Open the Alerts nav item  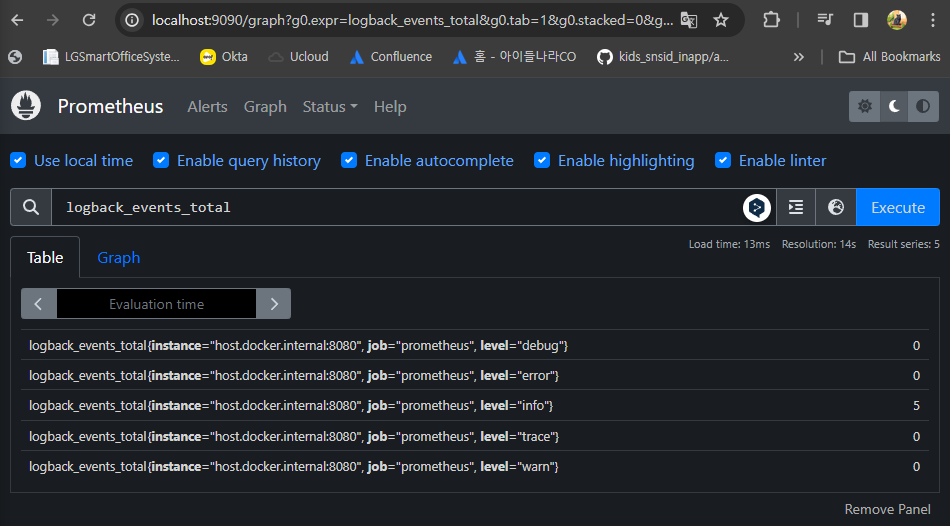(207, 107)
